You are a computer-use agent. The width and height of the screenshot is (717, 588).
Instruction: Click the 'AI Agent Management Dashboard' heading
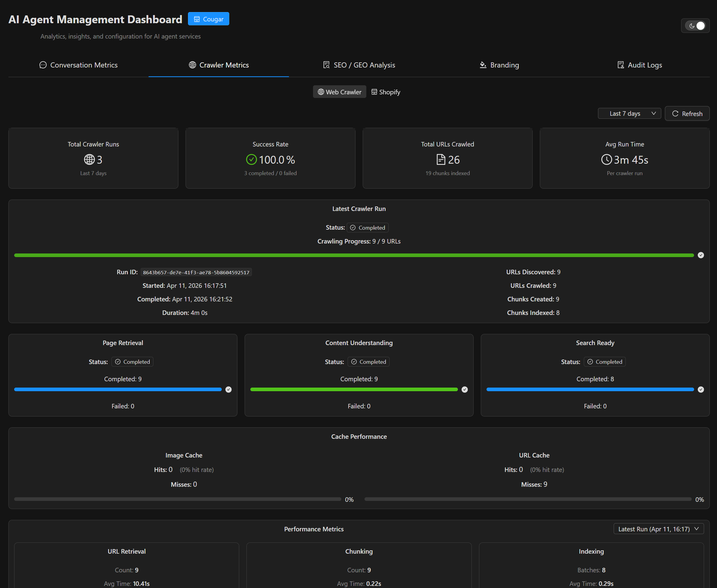(95, 19)
